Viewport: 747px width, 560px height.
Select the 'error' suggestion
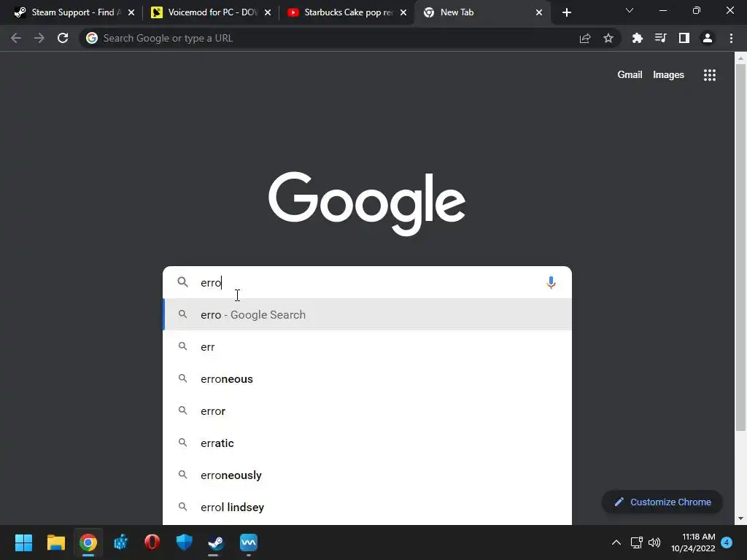(x=367, y=411)
